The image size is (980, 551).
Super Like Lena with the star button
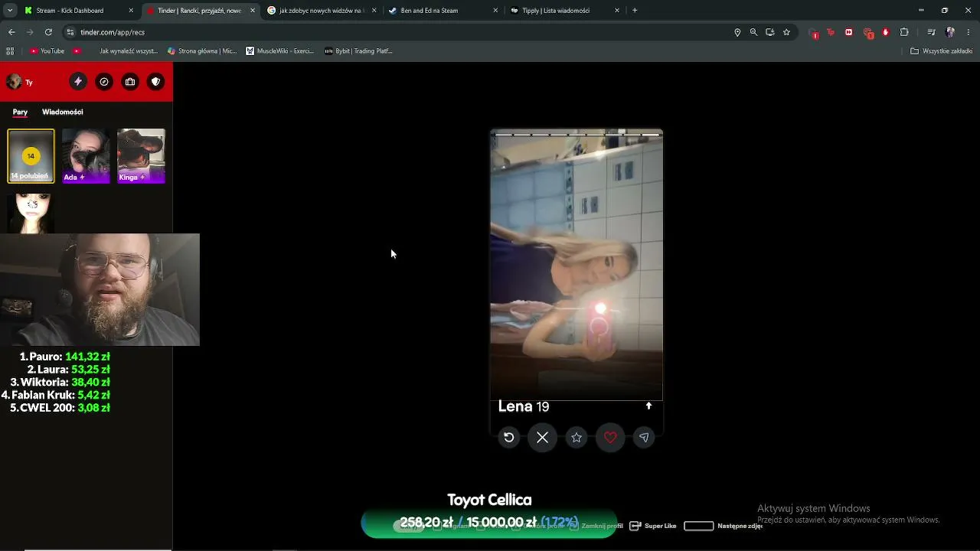[x=577, y=438]
